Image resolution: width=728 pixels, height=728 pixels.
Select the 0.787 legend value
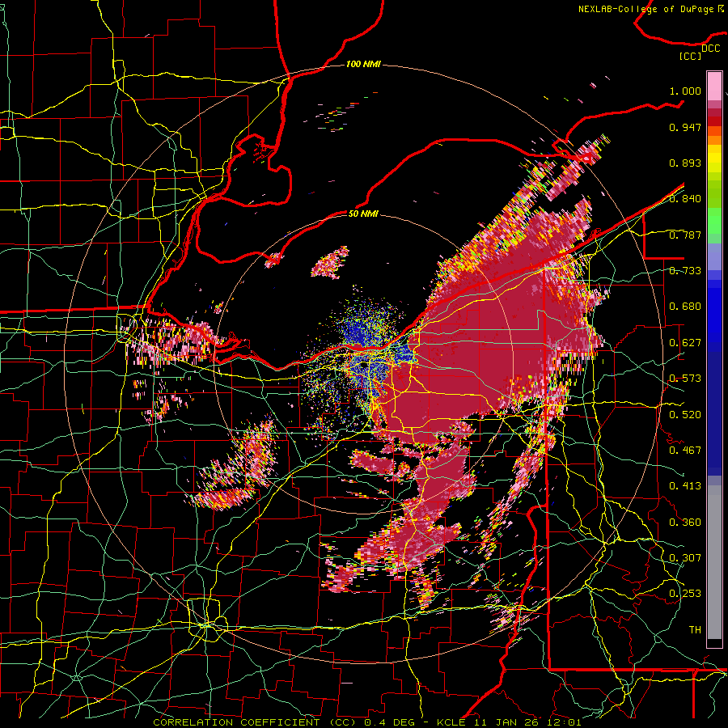(x=685, y=235)
